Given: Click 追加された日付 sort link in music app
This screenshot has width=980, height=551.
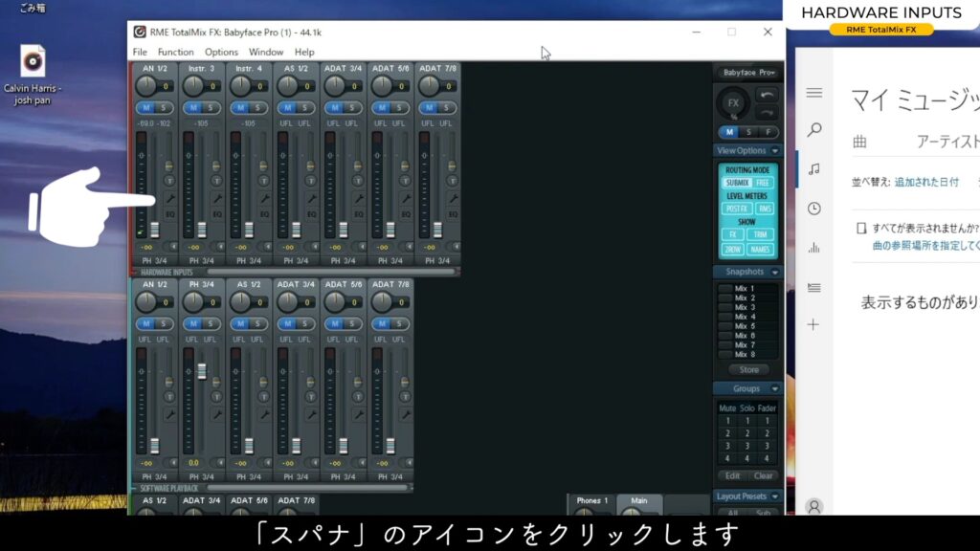Looking at the screenshot, I should click(x=926, y=182).
